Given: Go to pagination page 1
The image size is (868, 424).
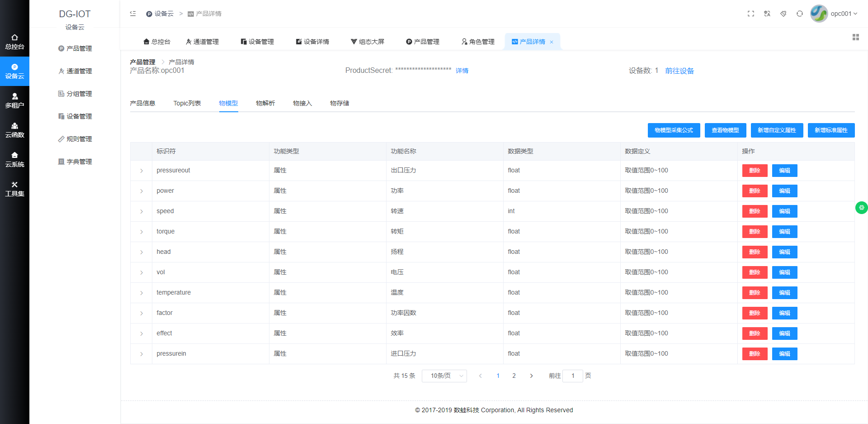Looking at the screenshot, I should click(x=498, y=376).
